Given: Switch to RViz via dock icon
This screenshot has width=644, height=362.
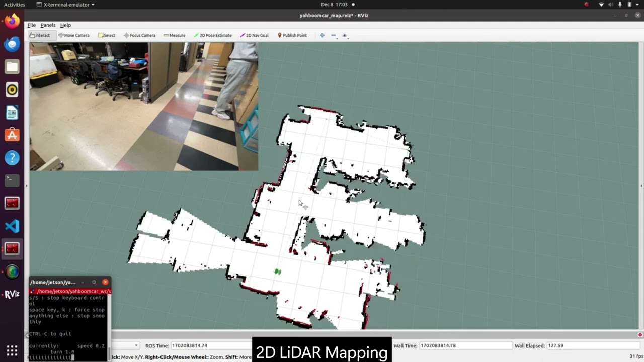Looking at the screenshot, I should 12,295.
